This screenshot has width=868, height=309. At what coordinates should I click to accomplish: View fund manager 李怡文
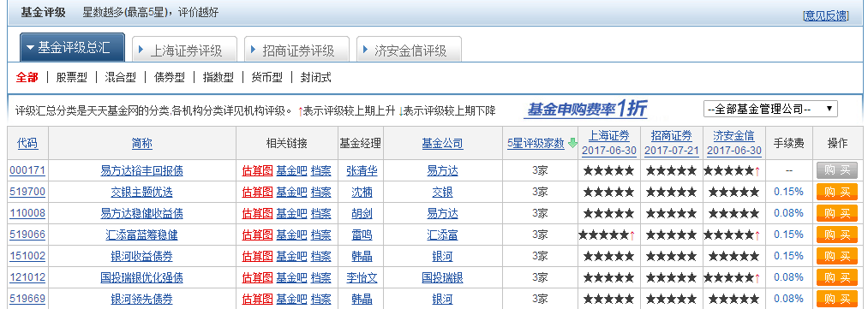click(x=362, y=277)
